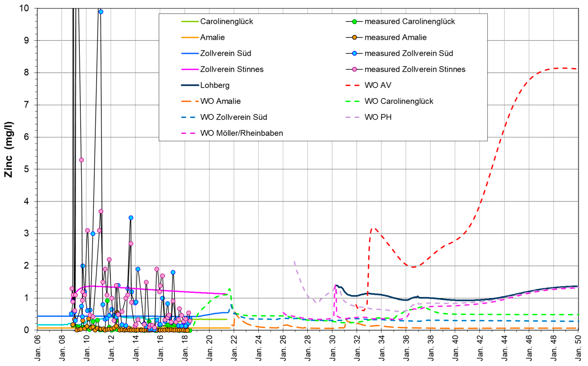Click the Carolinenglück green legend line

[190, 22]
